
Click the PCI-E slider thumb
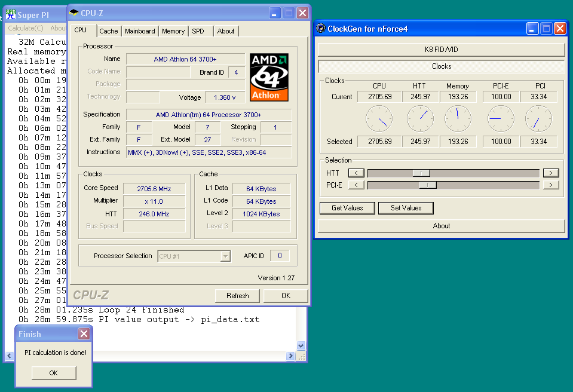(428, 185)
